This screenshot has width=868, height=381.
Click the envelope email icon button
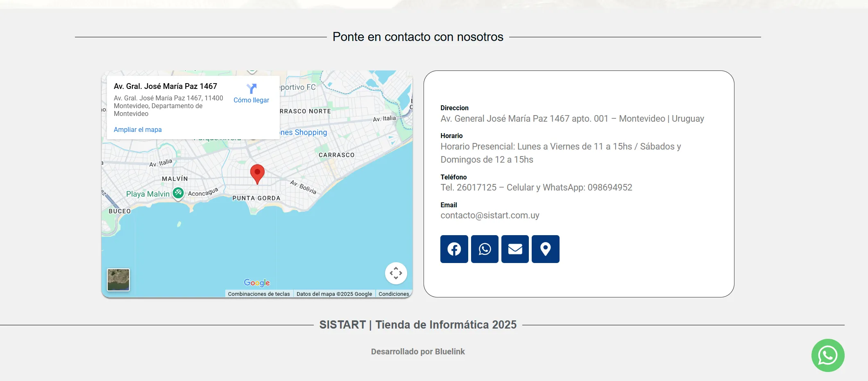pos(515,249)
